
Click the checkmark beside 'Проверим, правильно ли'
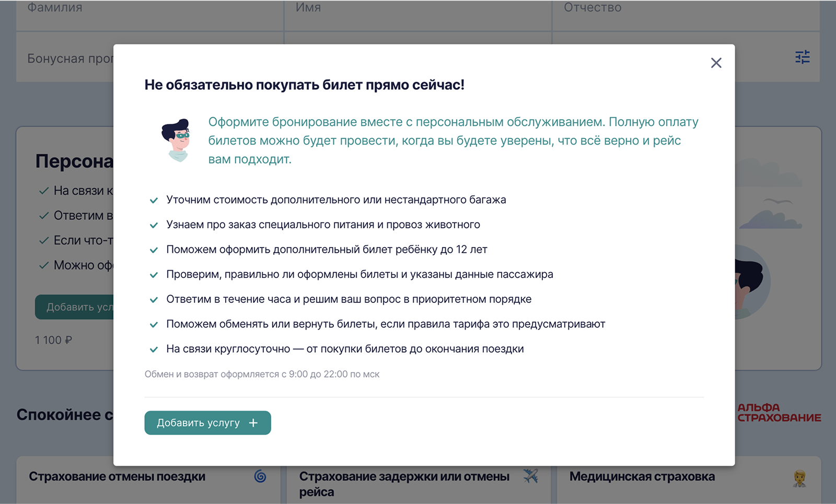pos(154,275)
